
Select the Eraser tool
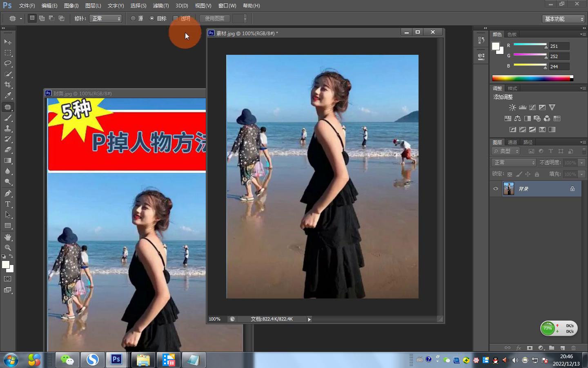(x=8, y=150)
